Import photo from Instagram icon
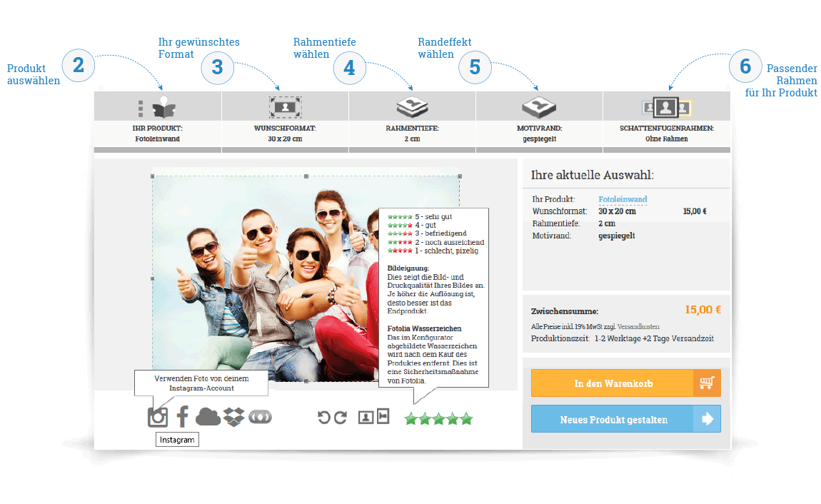The width and height of the screenshot is (821, 504). point(158,417)
